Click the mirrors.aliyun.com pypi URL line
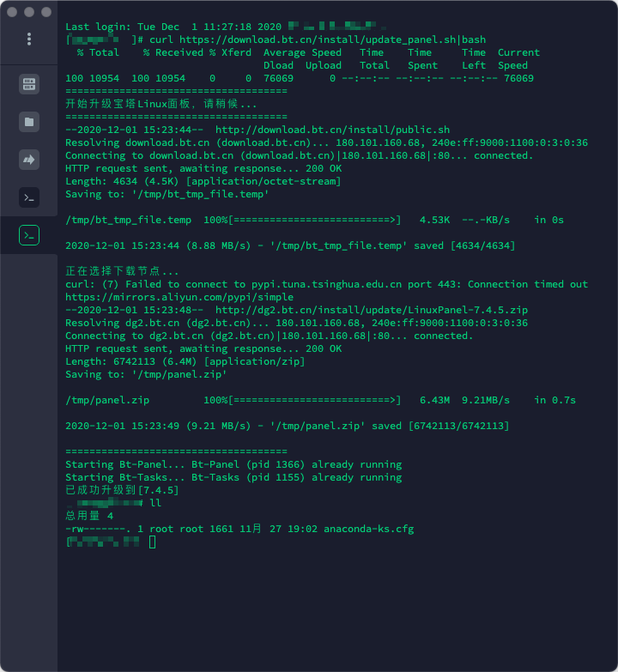The image size is (618, 672). click(179, 297)
